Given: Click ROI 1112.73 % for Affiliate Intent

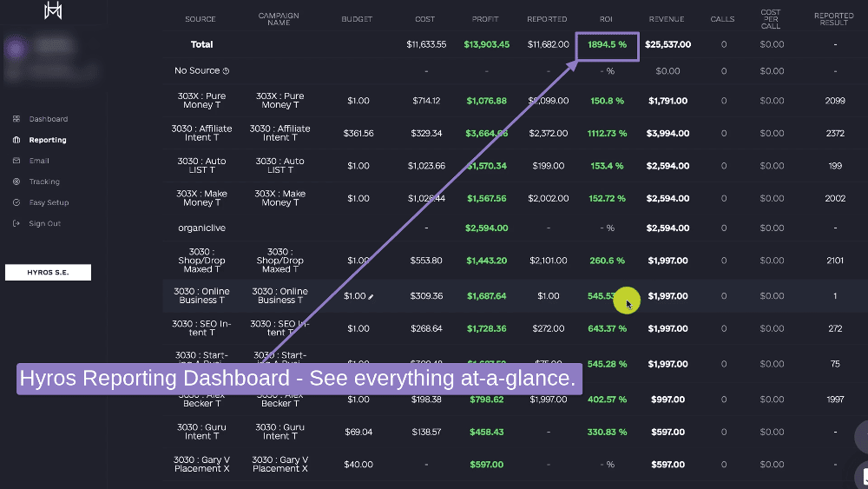Looking at the screenshot, I should 608,134.
